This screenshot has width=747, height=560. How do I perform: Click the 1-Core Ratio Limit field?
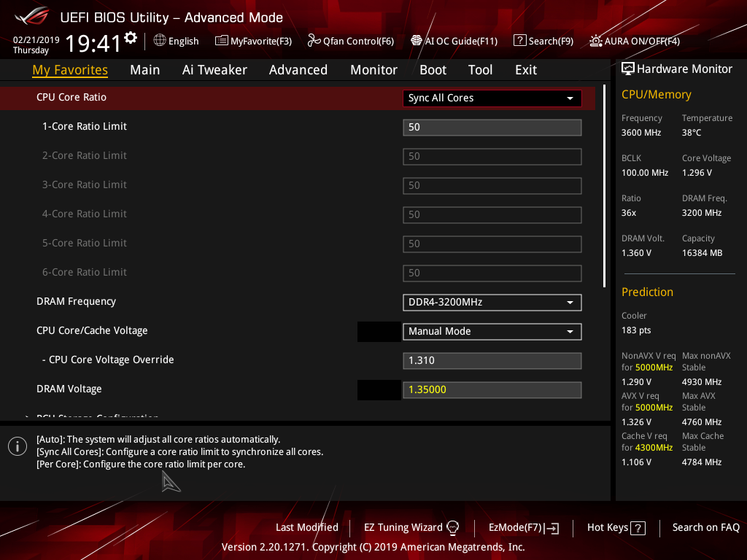point(492,127)
